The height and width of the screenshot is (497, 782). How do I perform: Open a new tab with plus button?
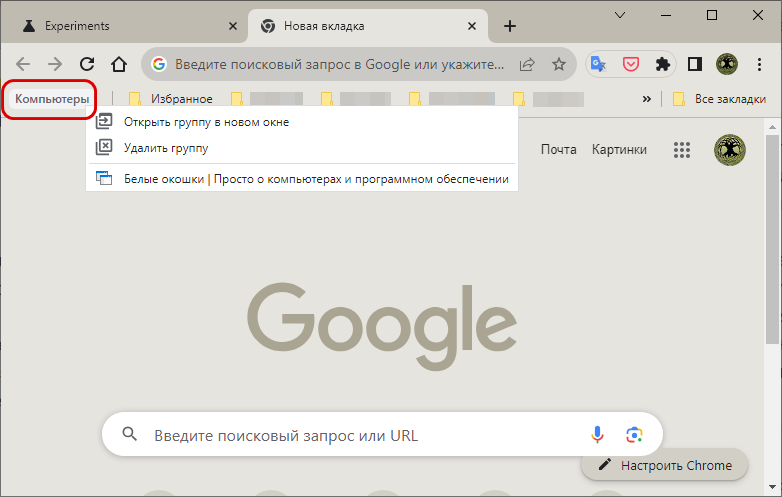click(510, 26)
